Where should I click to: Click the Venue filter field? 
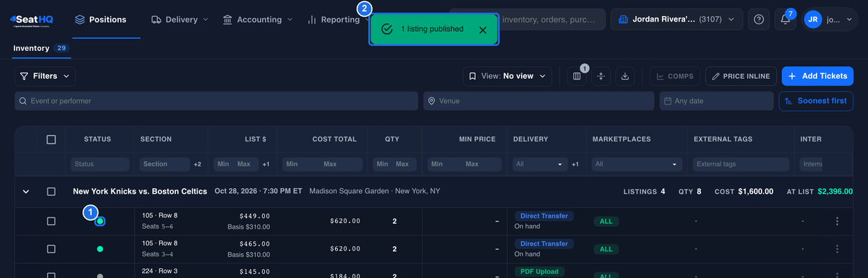539,101
